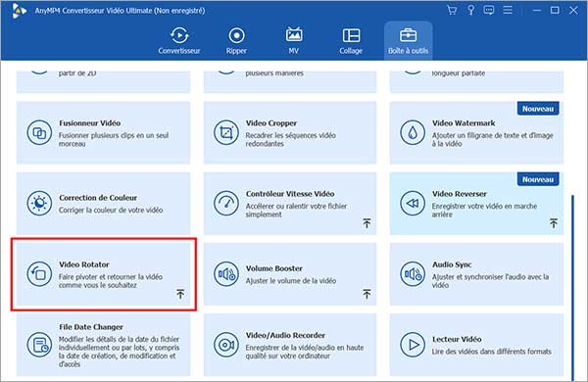Click 'Faire pivoter et retourner la vidéo' description
Viewport: 588px width, 382px height.
coord(111,281)
